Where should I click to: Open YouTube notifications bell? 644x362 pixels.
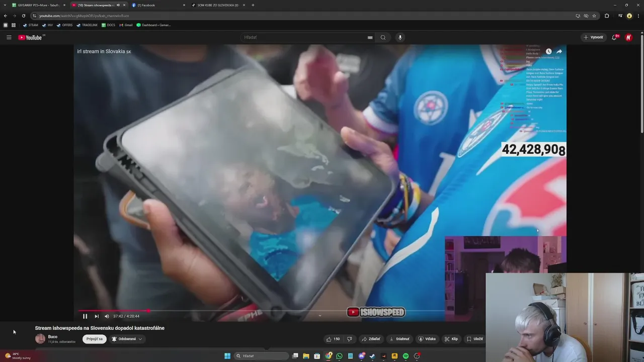[x=615, y=37]
